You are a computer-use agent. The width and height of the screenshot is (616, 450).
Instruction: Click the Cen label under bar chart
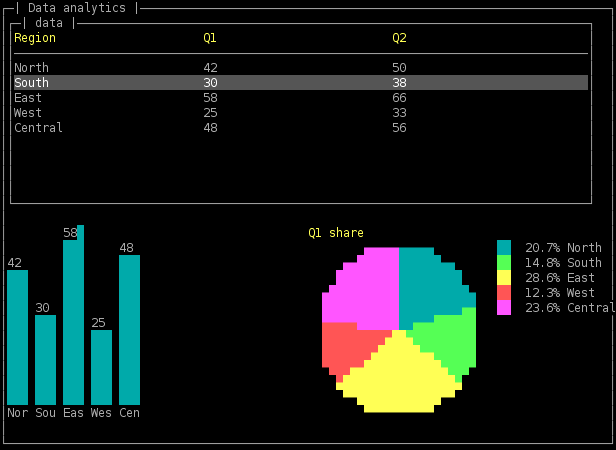coord(129,413)
